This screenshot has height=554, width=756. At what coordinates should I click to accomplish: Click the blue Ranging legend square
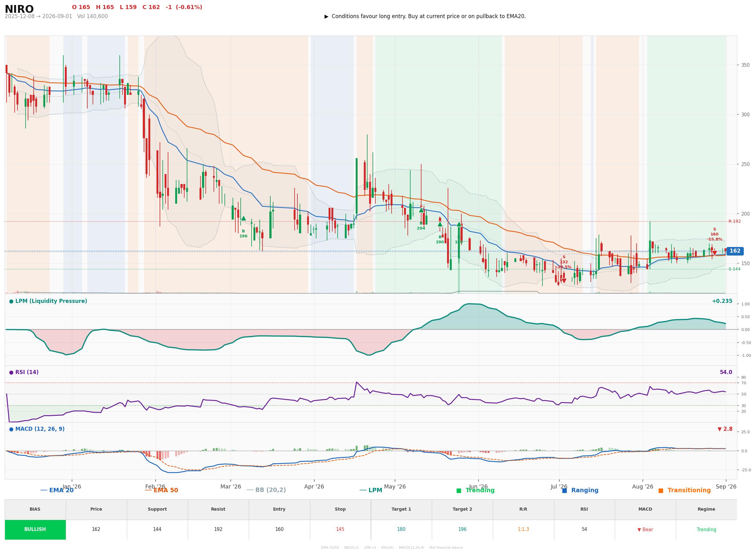point(564,491)
